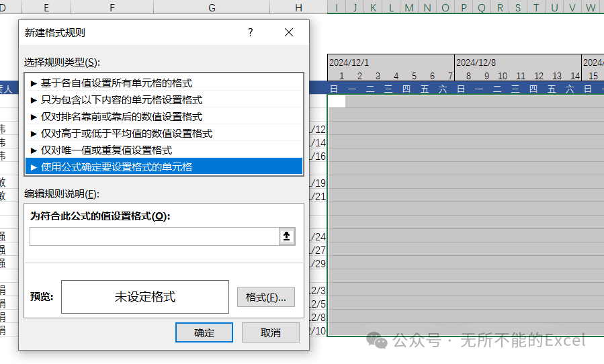604x364 pixels.
Task: Select column header F
Action: point(112,7)
